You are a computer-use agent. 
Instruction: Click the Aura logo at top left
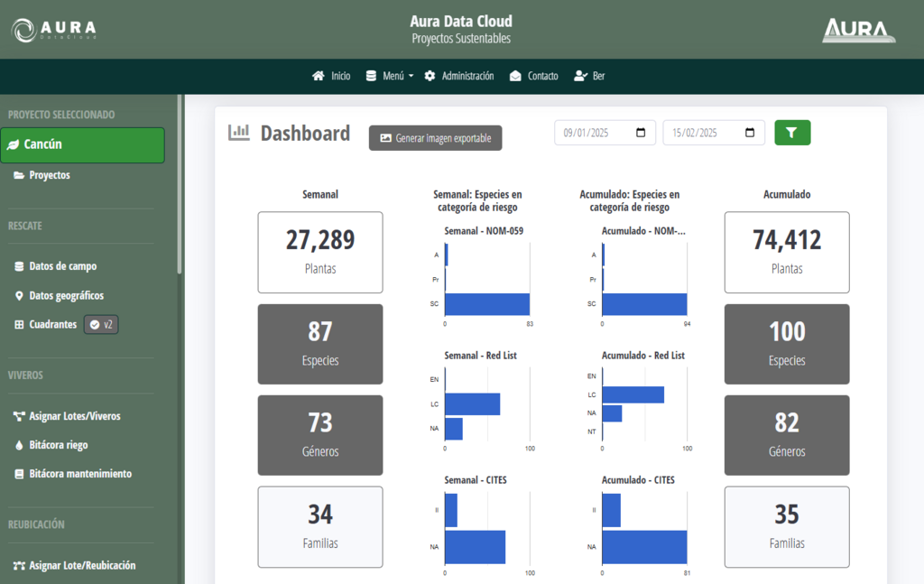point(54,30)
